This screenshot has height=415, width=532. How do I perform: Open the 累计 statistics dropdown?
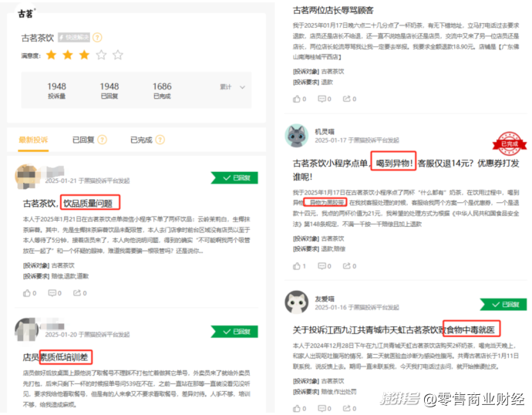pos(231,86)
